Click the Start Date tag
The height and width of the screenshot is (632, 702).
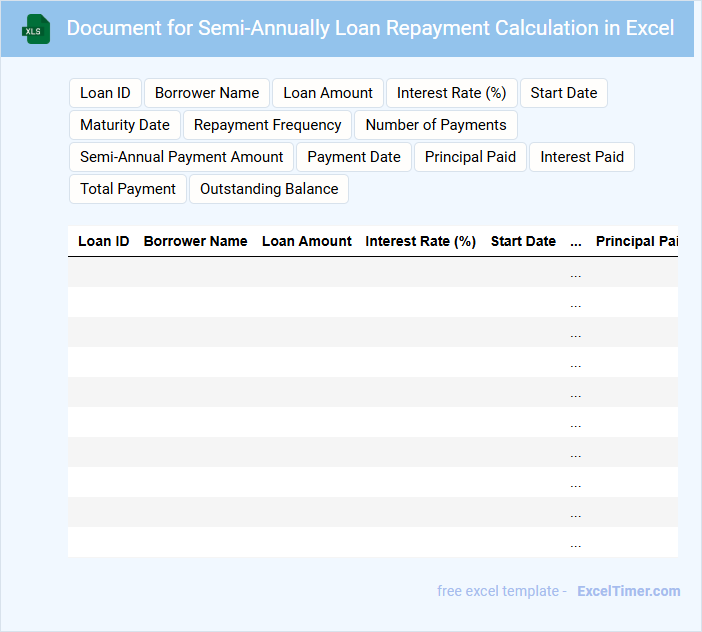point(564,93)
